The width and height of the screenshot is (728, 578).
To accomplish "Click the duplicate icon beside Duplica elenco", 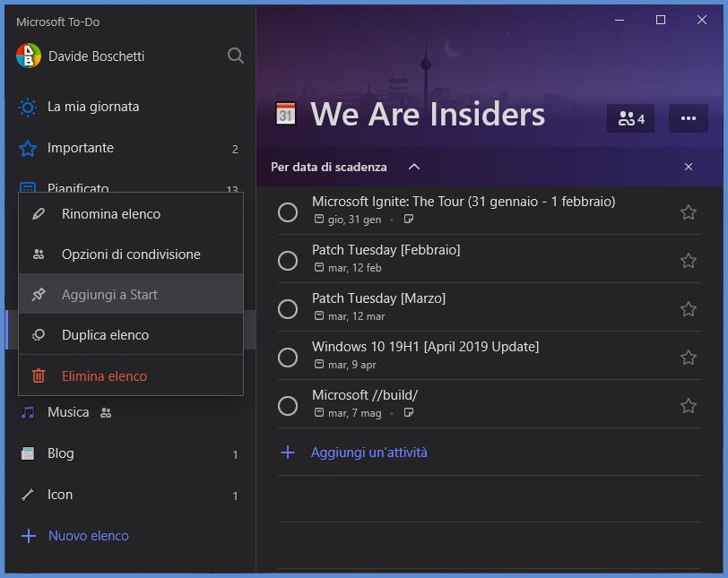I will (39, 334).
